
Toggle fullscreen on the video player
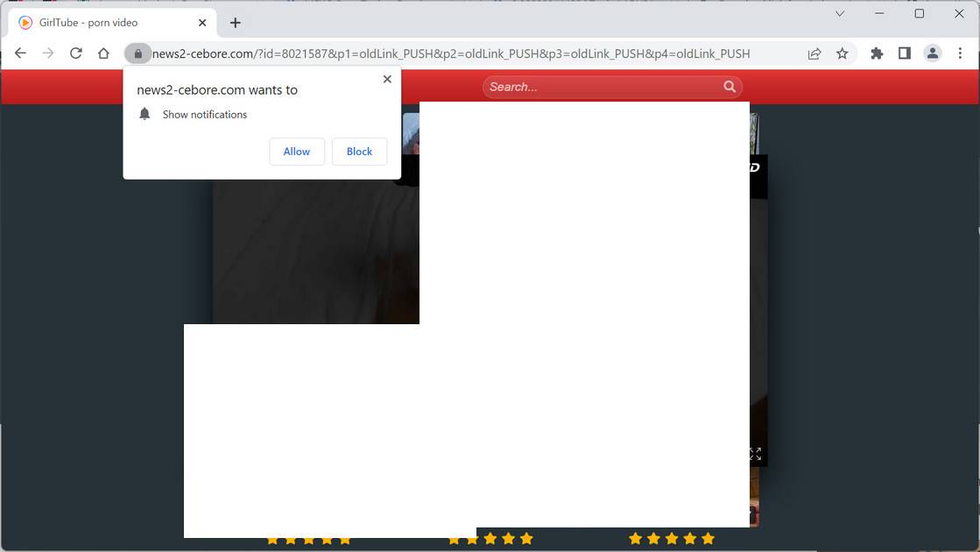[756, 454]
